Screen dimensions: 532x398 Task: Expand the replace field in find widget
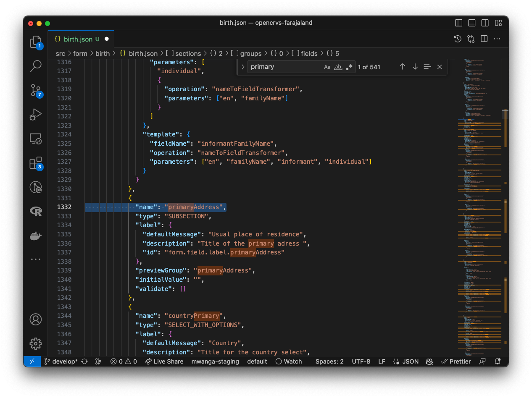(243, 67)
